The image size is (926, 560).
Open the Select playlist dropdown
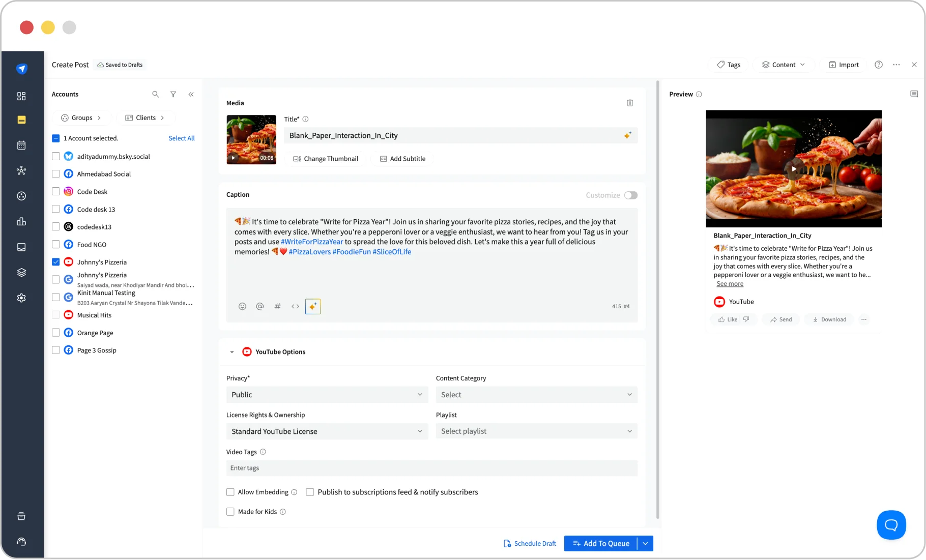coord(536,431)
